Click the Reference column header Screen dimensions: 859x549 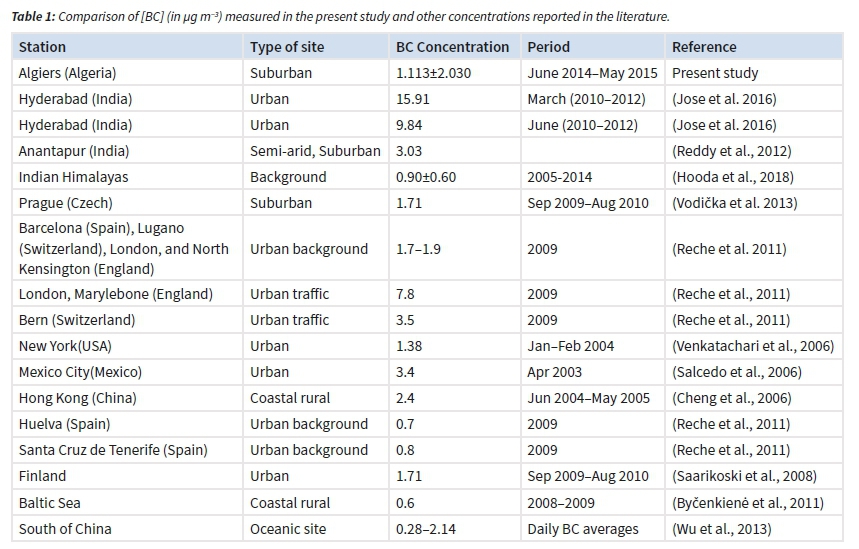[x=704, y=47]
